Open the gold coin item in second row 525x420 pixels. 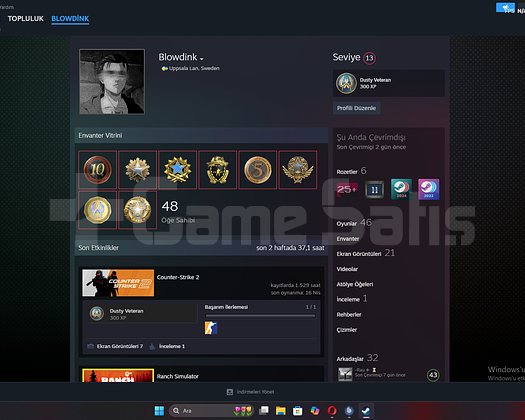97,210
